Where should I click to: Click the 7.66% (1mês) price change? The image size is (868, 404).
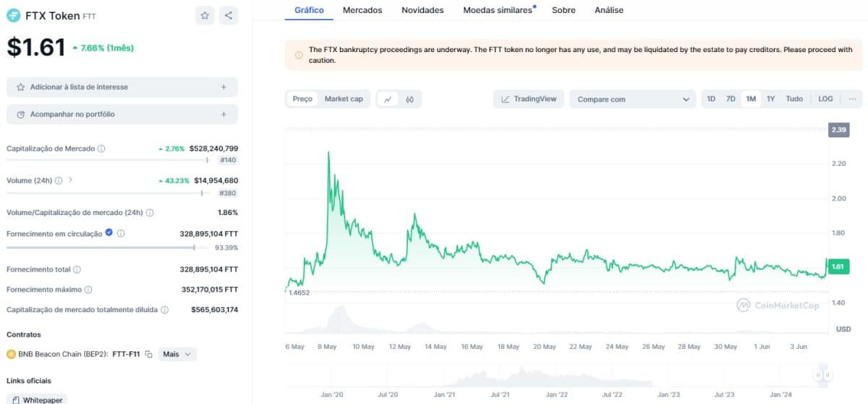point(103,48)
